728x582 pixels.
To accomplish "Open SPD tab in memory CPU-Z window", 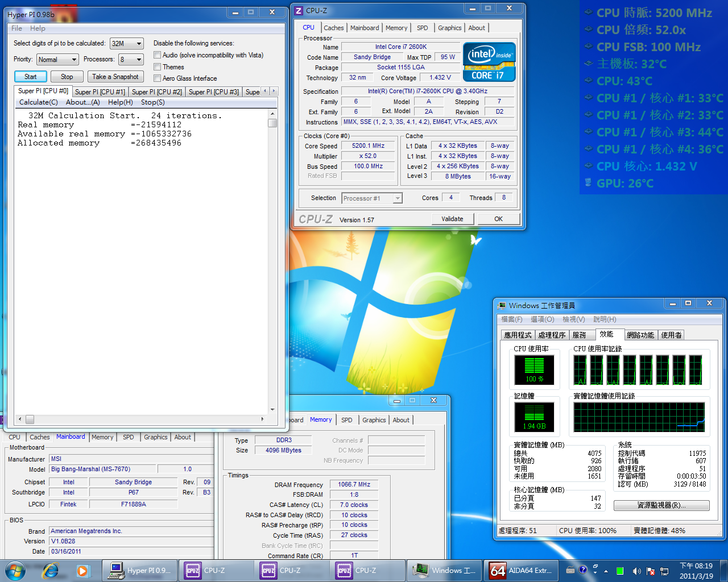I will point(347,420).
